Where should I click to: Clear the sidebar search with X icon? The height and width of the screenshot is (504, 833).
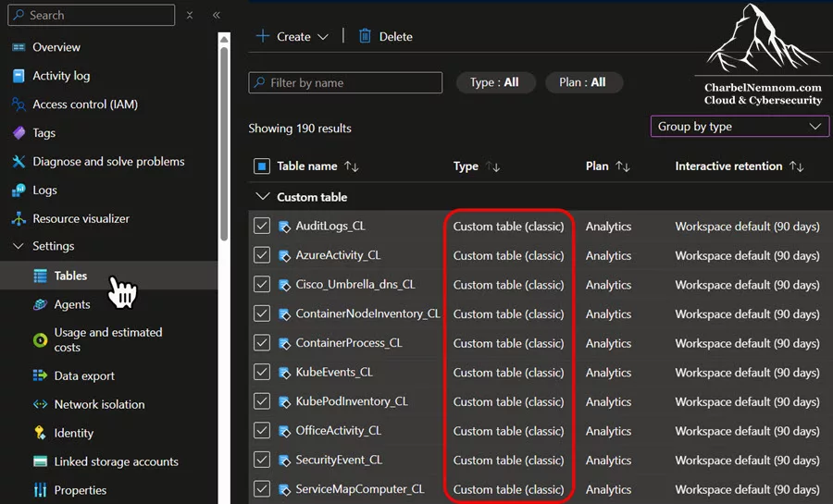pos(190,16)
